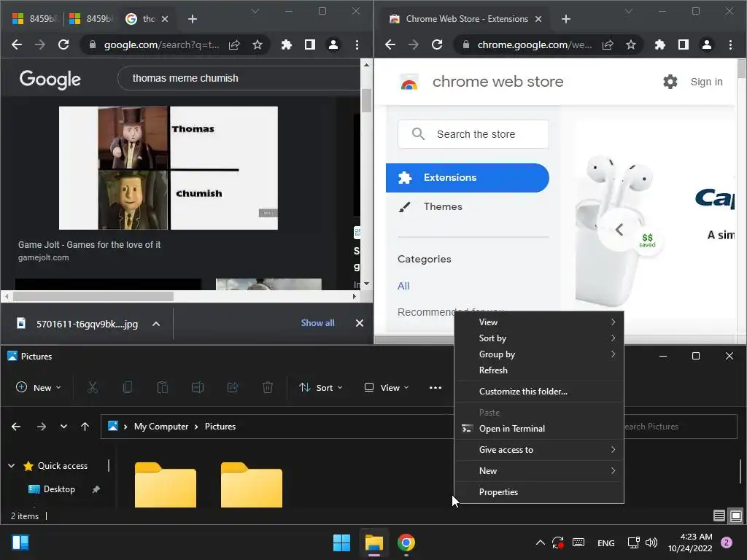Open Chrome menu in Google search window

tap(357, 44)
